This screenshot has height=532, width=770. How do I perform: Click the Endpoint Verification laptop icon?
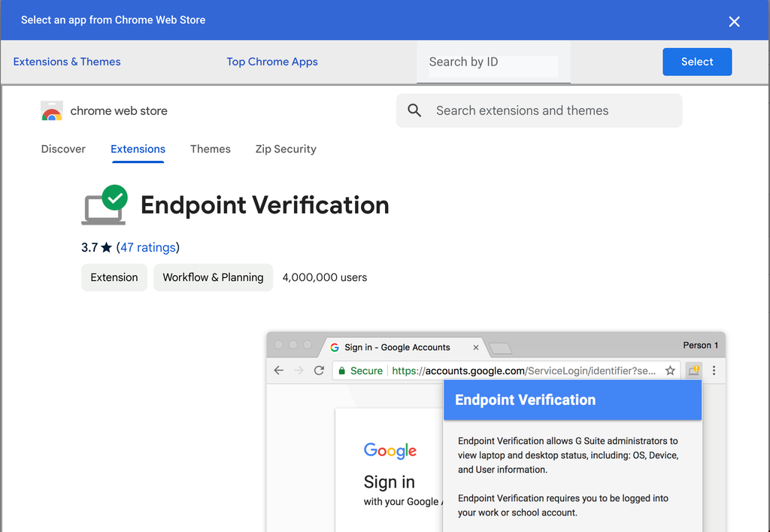coord(105,205)
